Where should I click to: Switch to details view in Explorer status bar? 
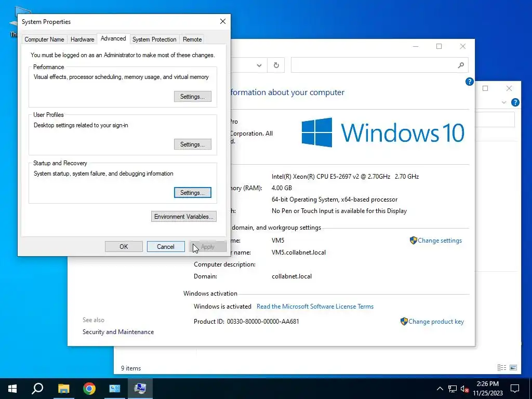(x=501, y=367)
